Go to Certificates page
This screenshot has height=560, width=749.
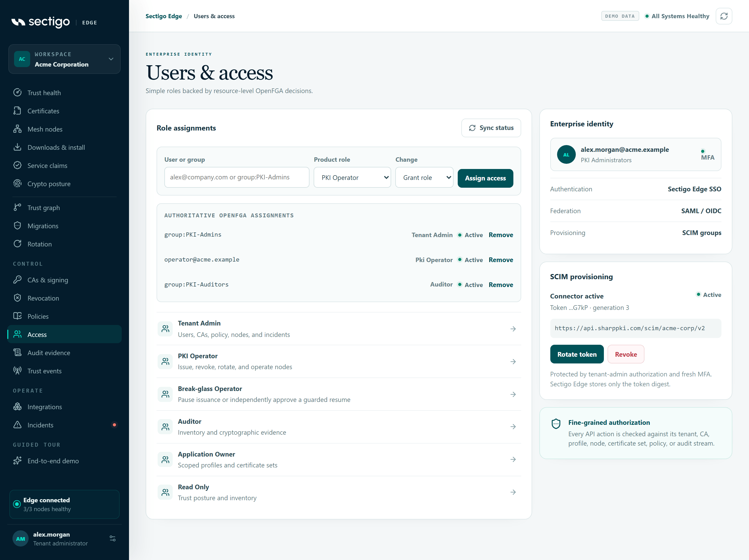pyautogui.click(x=64, y=111)
